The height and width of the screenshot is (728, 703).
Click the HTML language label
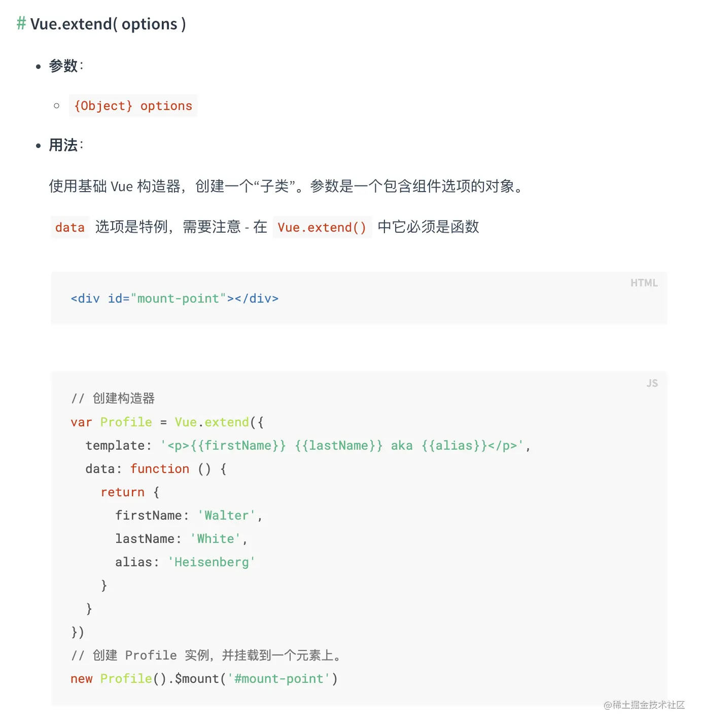click(x=644, y=283)
